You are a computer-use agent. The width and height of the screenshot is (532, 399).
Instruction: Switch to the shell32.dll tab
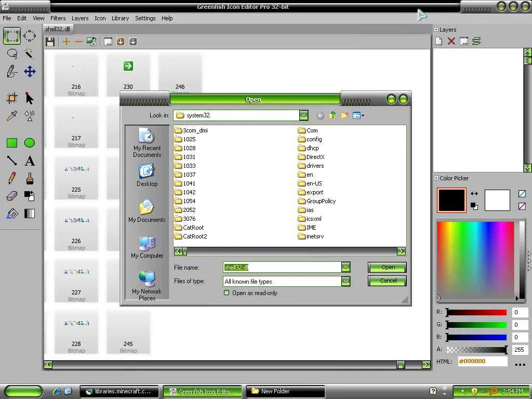coord(58,29)
